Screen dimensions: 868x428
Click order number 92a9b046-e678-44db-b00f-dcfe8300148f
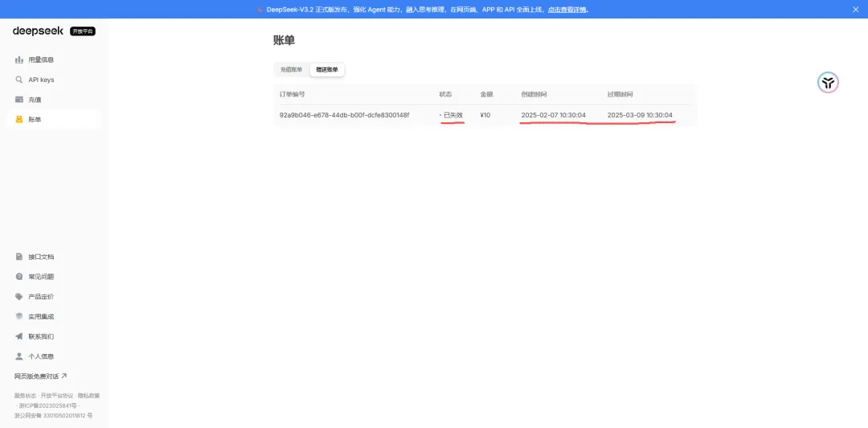coord(344,115)
